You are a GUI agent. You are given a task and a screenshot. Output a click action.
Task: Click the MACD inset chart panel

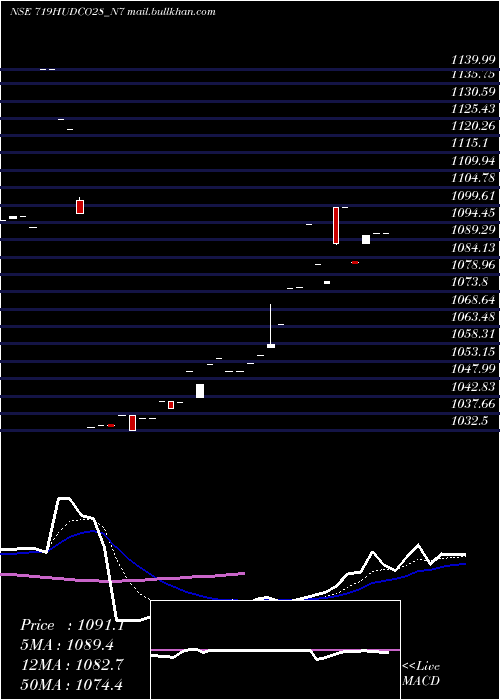point(275,650)
